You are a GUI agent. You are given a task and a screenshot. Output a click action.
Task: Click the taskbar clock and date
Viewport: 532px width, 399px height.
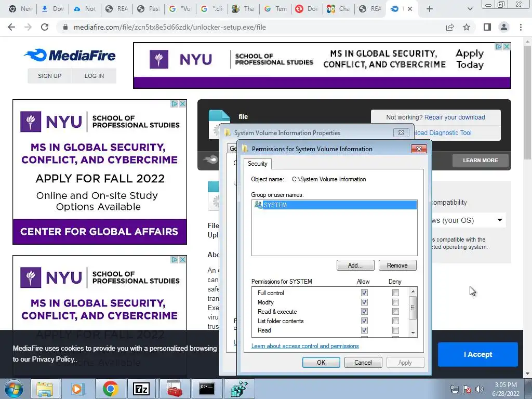(506, 389)
